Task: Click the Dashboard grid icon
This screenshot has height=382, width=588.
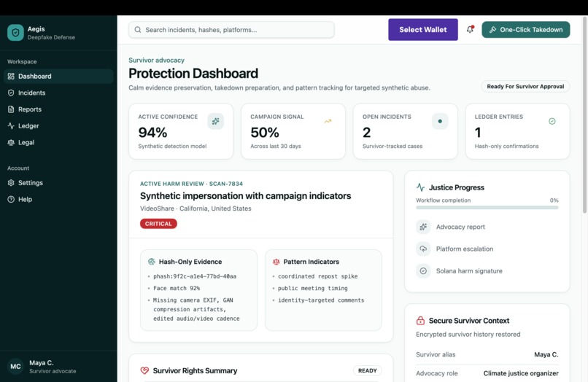Action: coord(11,76)
